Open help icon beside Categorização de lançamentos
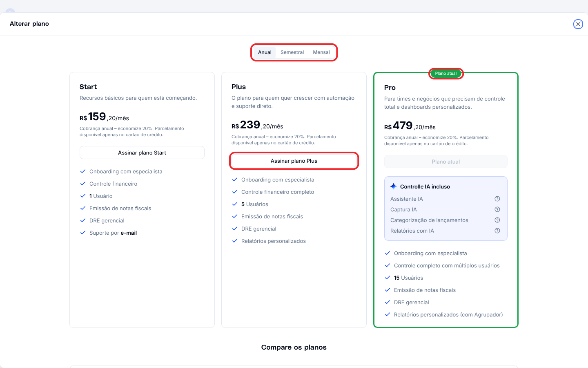Viewport: 588px width, 368px height. point(497,220)
